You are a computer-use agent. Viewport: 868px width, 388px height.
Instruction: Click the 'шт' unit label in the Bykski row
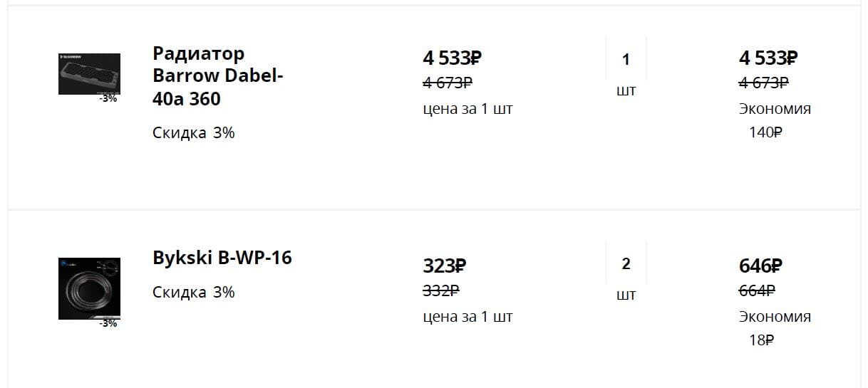626,295
